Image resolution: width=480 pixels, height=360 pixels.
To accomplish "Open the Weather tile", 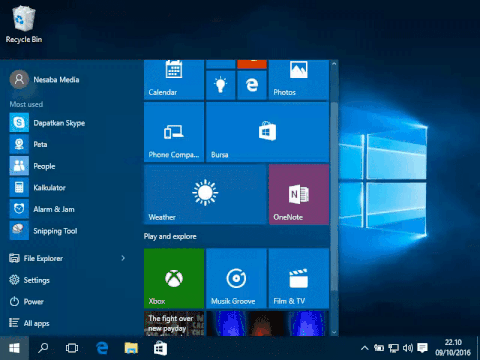I will click(x=205, y=194).
